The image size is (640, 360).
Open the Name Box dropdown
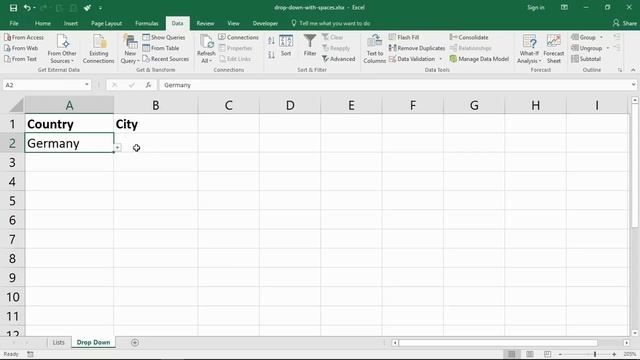[87, 84]
